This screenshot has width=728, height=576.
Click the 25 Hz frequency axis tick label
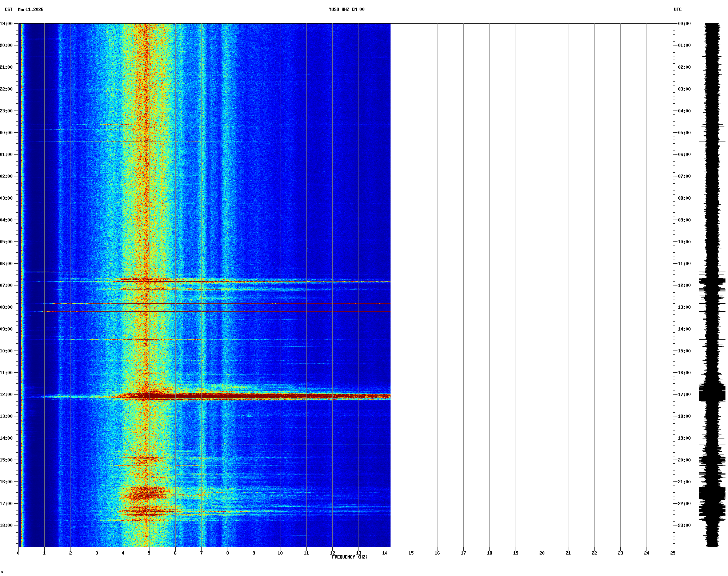pos(673,553)
